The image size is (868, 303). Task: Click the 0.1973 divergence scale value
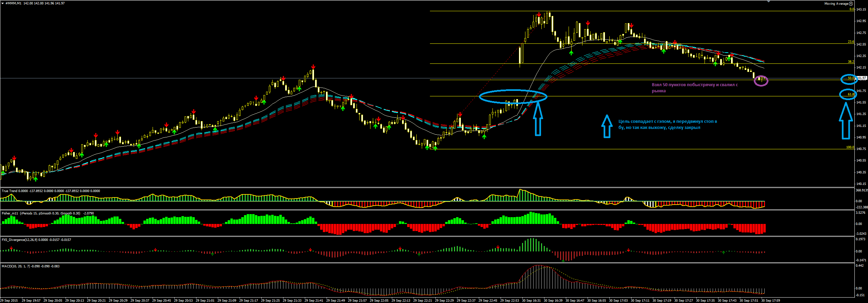click(861, 239)
